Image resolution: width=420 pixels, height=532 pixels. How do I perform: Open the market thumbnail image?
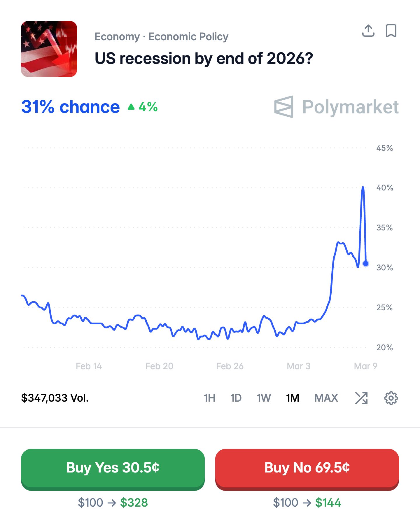pyautogui.click(x=49, y=49)
